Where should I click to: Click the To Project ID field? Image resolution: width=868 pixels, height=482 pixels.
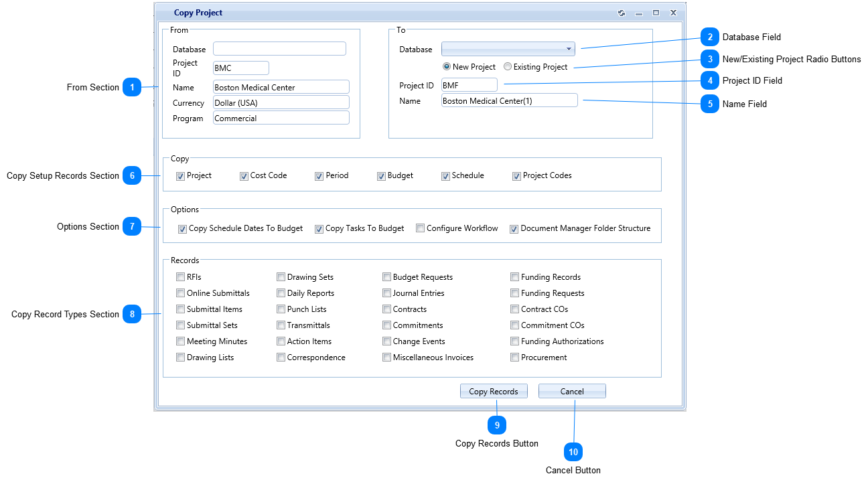coord(469,85)
